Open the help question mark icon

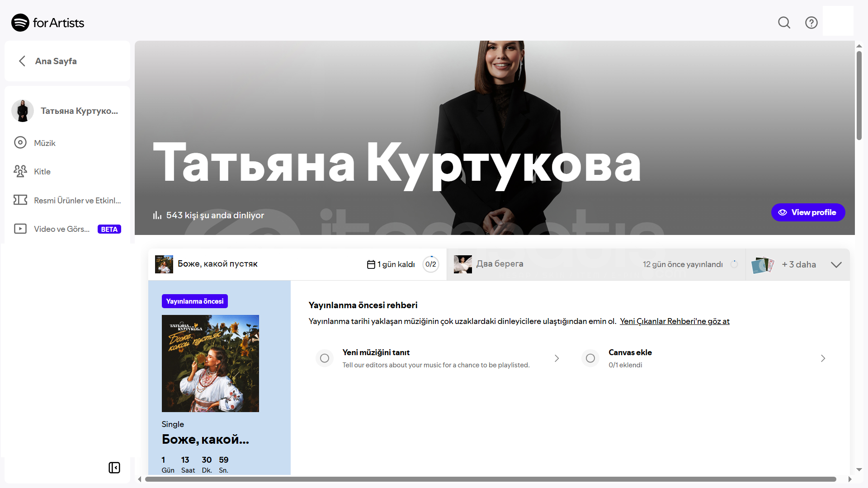pyautogui.click(x=811, y=23)
